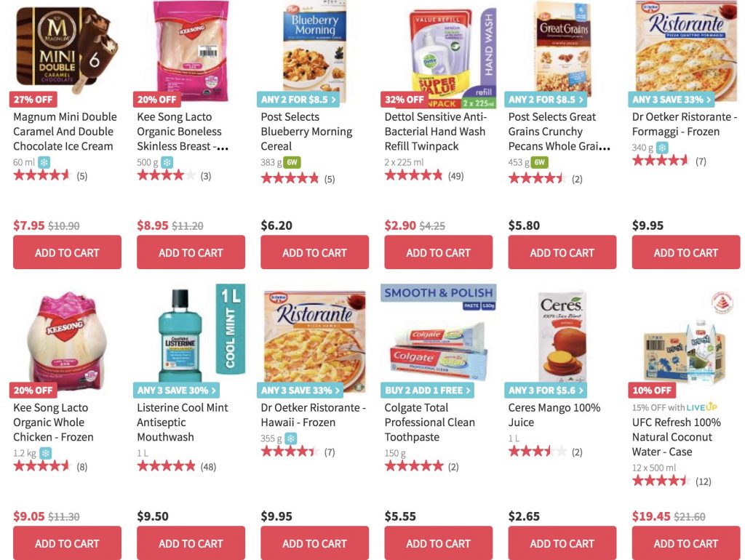Click frozen snowflake icon on Kee Song Whole Chicken
Screen dimensions: 745x560
tap(45, 453)
